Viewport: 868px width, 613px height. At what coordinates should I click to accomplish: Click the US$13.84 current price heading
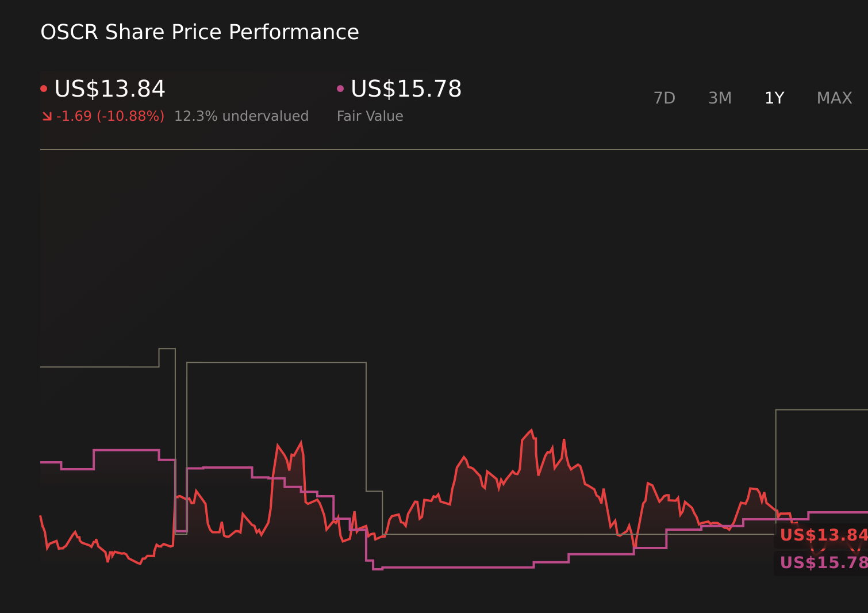(109, 89)
